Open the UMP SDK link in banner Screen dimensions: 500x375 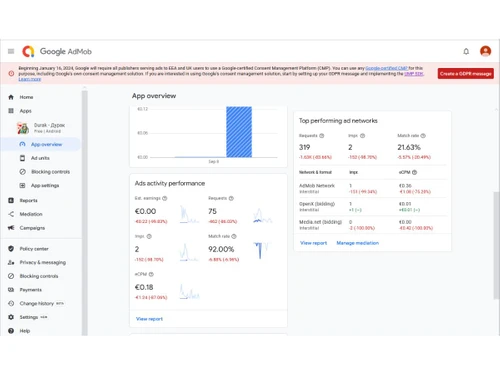pos(414,74)
